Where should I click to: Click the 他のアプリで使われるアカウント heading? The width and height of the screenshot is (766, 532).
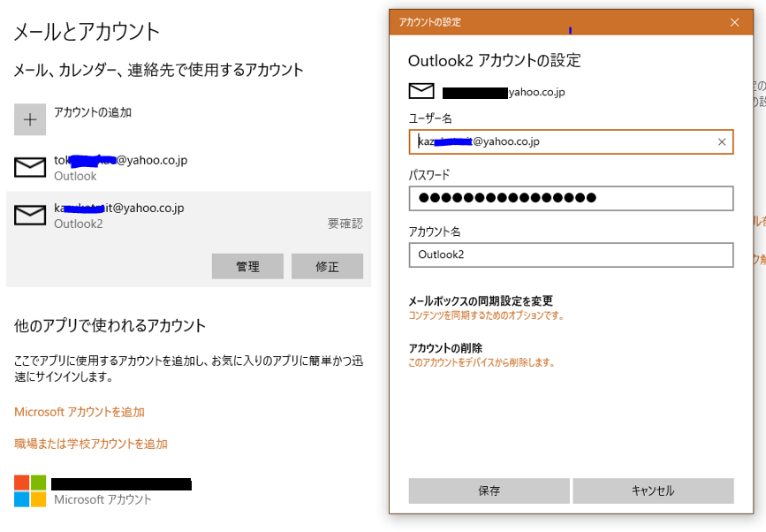(110, 325)
